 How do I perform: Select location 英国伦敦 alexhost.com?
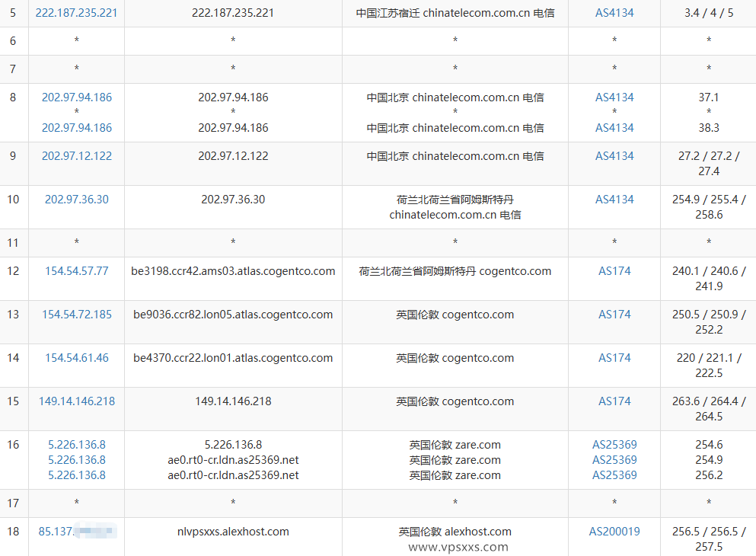(x=455, y=532)
